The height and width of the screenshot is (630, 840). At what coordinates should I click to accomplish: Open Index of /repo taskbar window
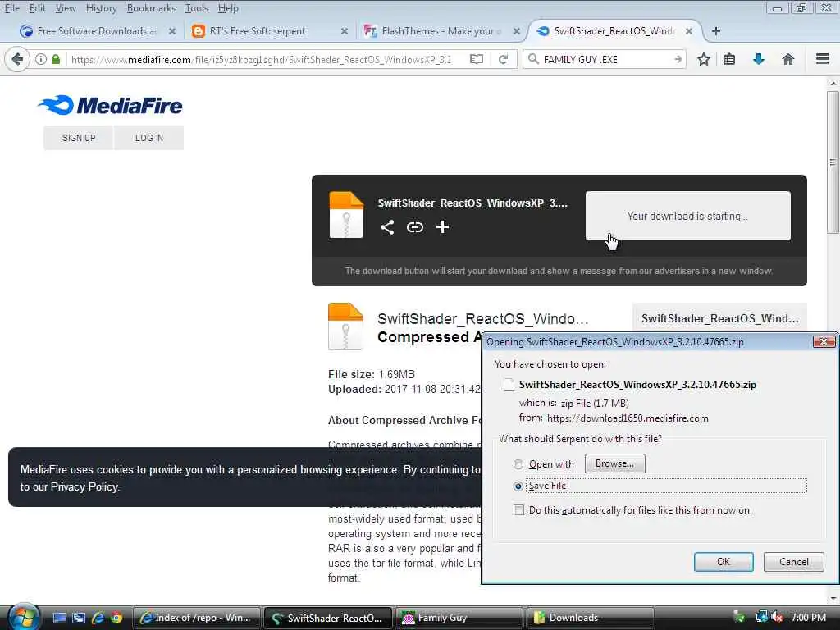point(196,618)
